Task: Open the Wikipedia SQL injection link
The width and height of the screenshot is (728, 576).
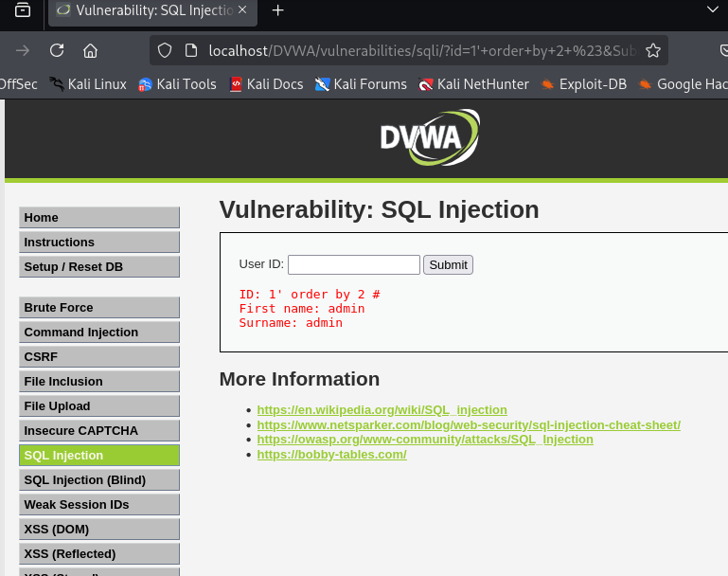Action: coord(382,409)
